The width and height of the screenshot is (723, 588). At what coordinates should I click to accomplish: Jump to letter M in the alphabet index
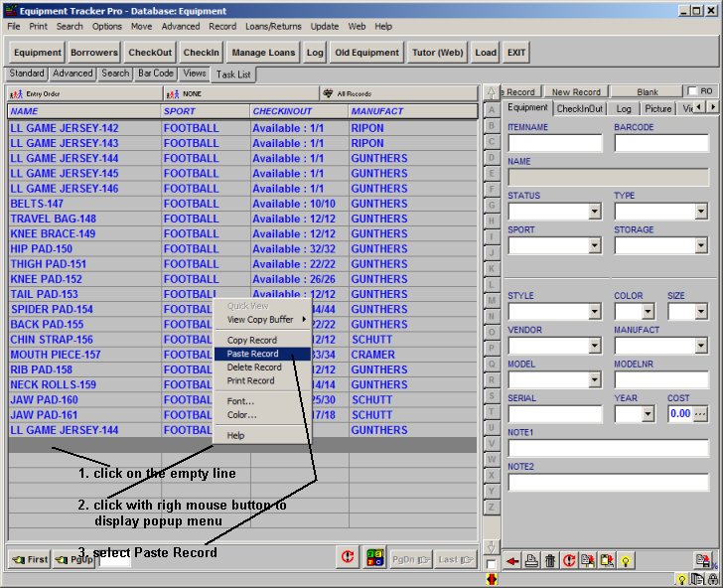pyautogui.click(x=491, y=299)
